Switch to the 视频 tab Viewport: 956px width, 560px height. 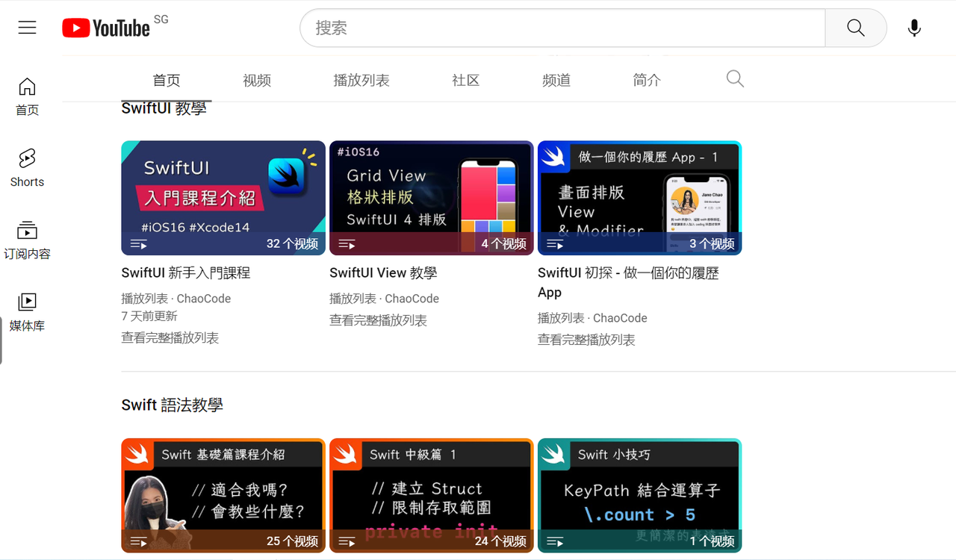click(x=257, y=80)
